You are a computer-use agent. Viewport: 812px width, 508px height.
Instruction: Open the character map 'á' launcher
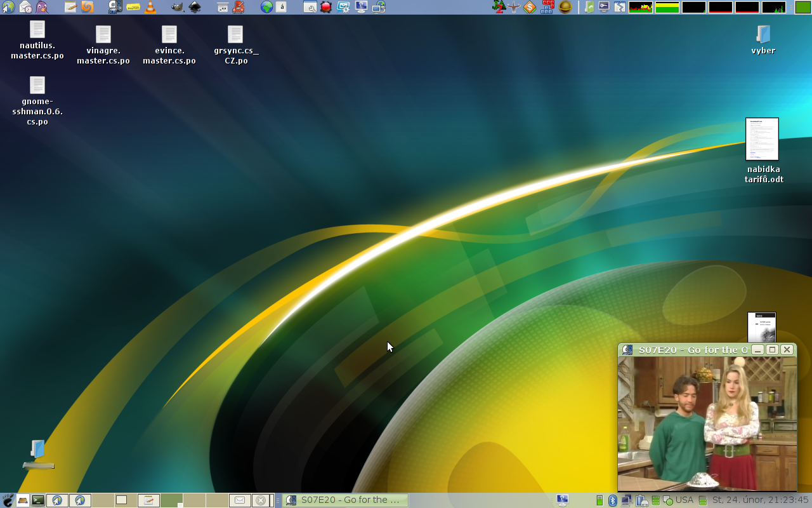point(282,7)
